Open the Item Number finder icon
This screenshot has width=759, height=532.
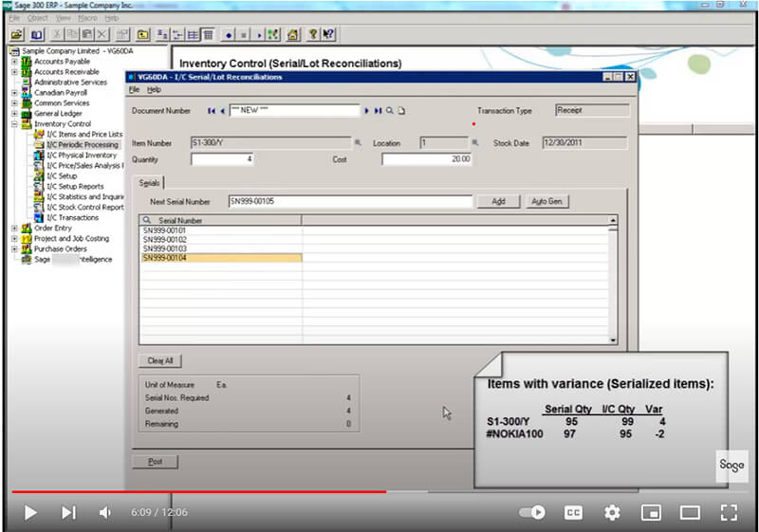coord(359,142)
